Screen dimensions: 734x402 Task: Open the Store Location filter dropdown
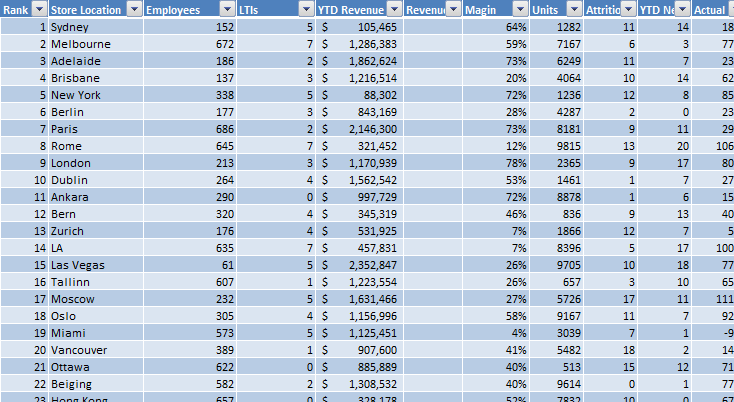coord(135,9)
